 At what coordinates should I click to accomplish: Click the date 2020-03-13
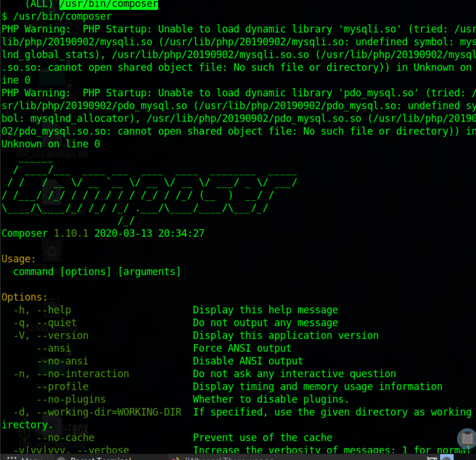123,234
